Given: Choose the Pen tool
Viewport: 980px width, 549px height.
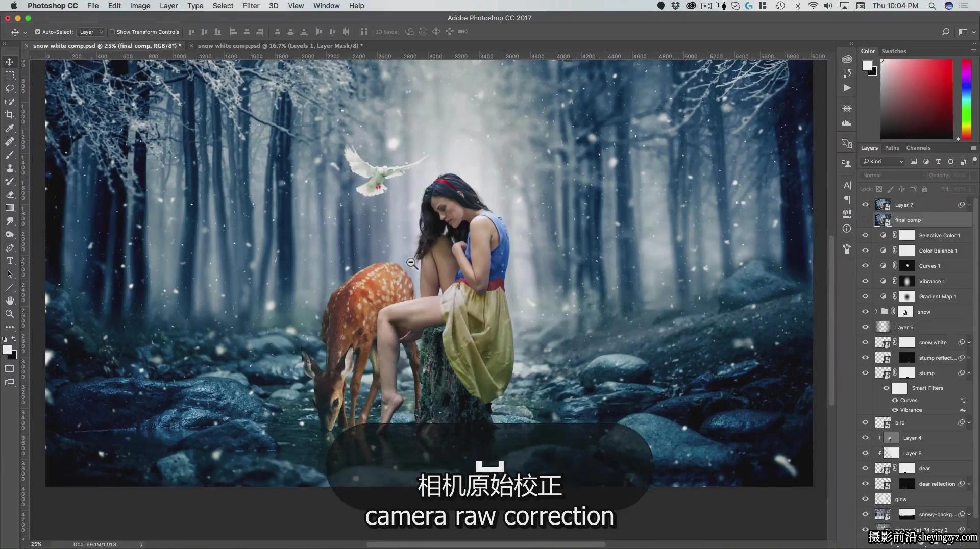Looking at the screenshot, I should pos(10,247).
